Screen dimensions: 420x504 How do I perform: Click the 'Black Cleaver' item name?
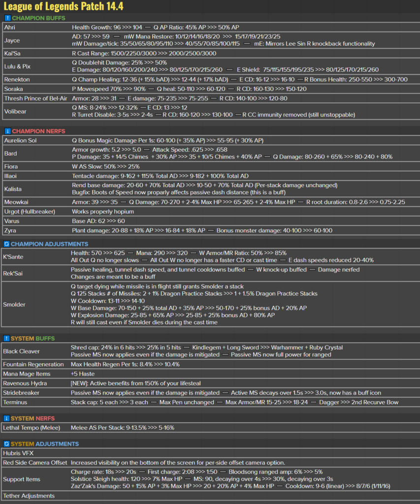tap(22, 351)
